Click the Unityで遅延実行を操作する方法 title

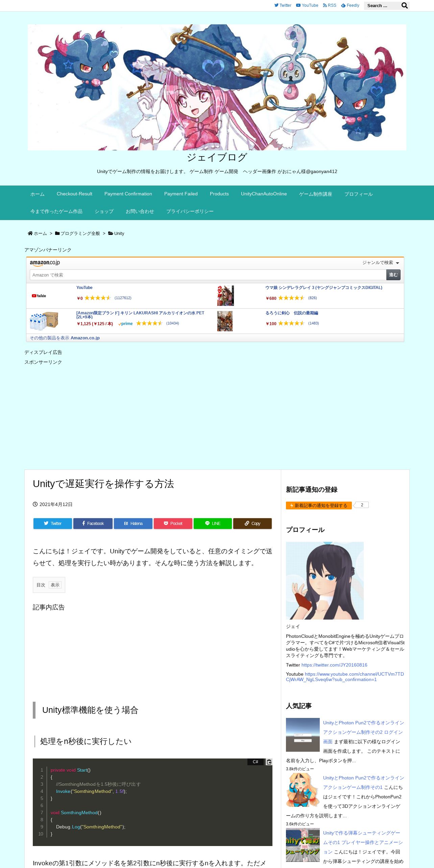click(103, 484)
